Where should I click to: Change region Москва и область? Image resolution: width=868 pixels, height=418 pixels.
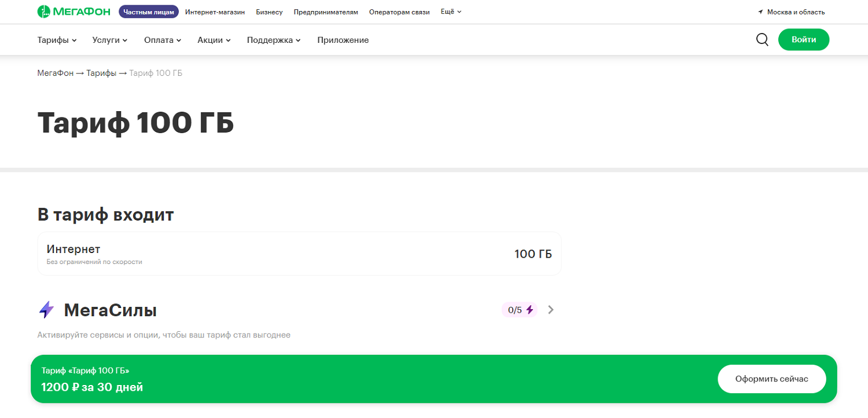[796, 12]
